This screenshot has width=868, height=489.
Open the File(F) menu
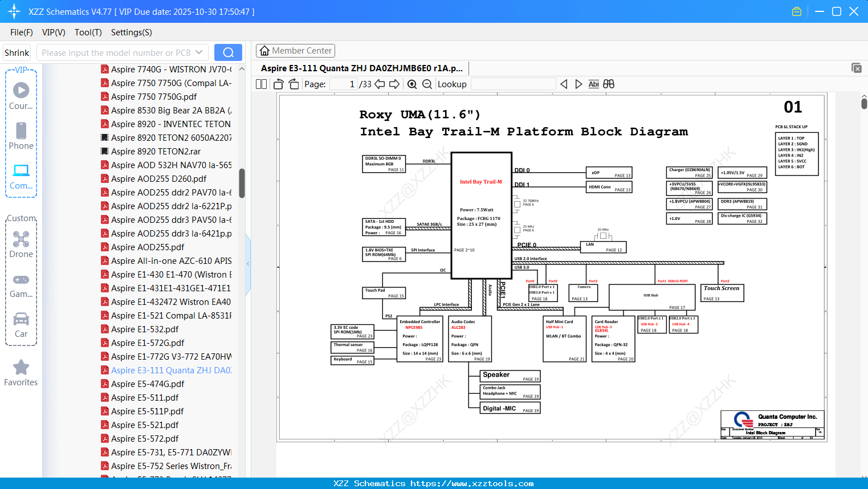[22, 32]
